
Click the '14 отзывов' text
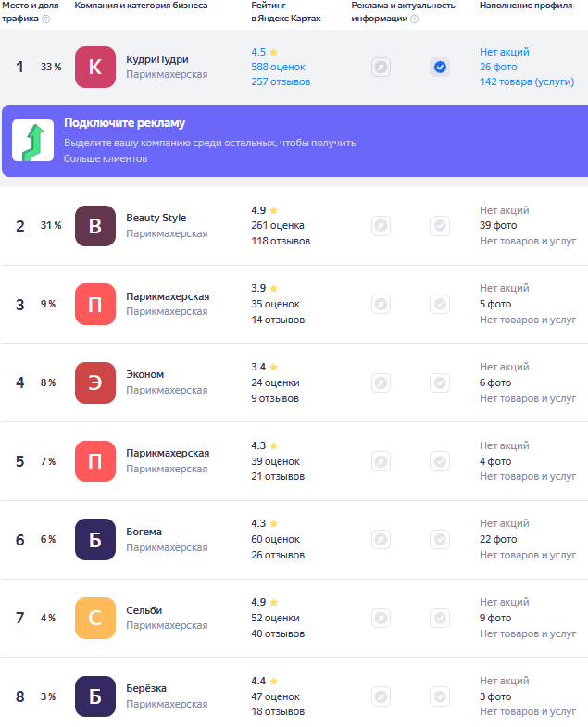[x=278, y=320]
